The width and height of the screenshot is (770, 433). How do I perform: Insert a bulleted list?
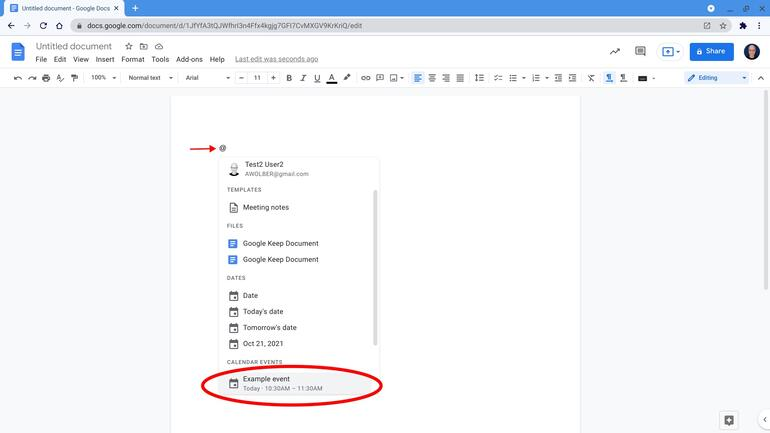(x=513, y=78)
